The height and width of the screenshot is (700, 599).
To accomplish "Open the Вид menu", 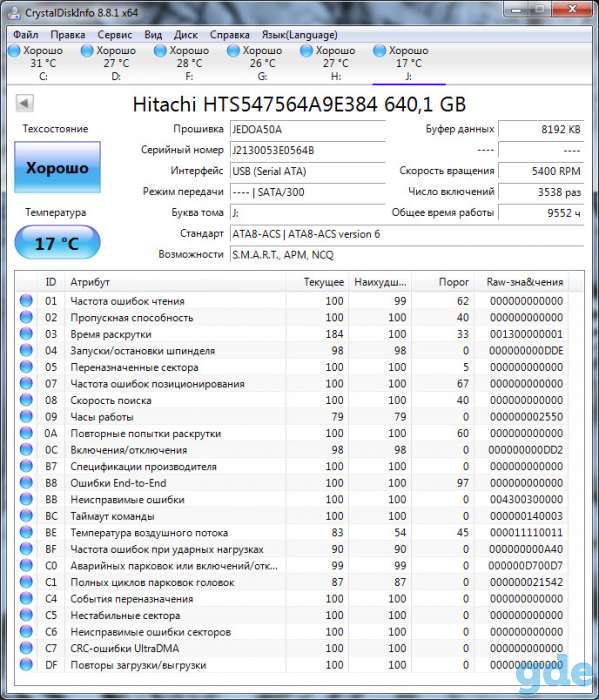I will click(x=153, y=35).
